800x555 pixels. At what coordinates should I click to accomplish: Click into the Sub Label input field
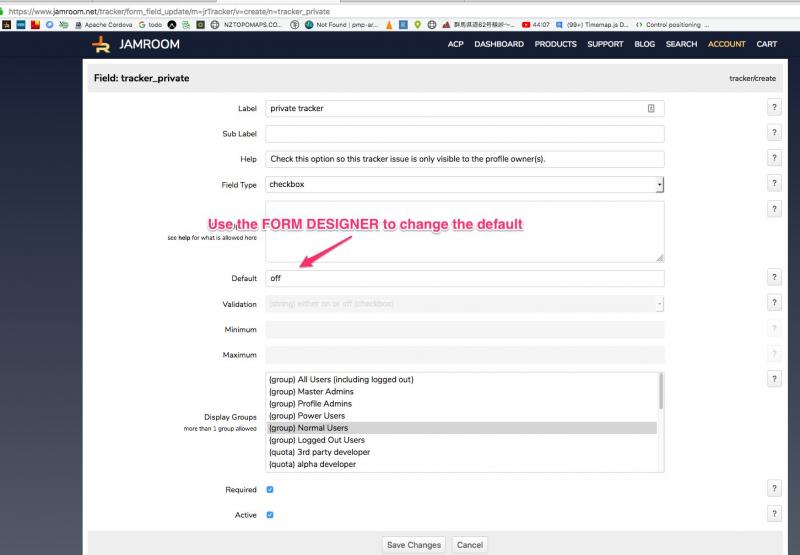(x=464, y=134)
